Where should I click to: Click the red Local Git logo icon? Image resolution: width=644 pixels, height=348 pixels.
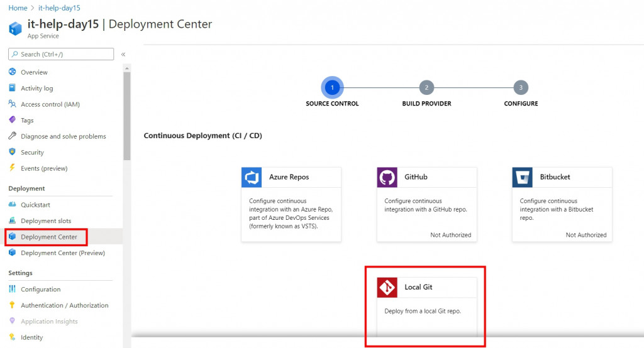[387, 287]
